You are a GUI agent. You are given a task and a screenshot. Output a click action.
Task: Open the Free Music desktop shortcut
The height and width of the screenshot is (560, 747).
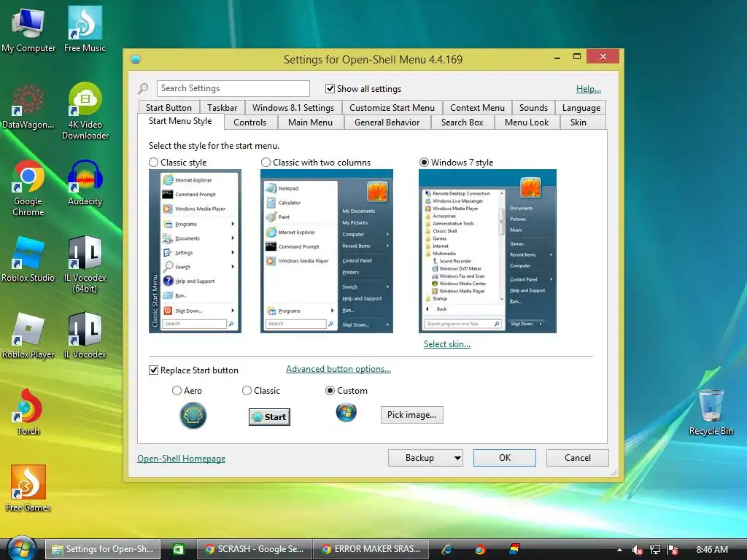[85, 29]
